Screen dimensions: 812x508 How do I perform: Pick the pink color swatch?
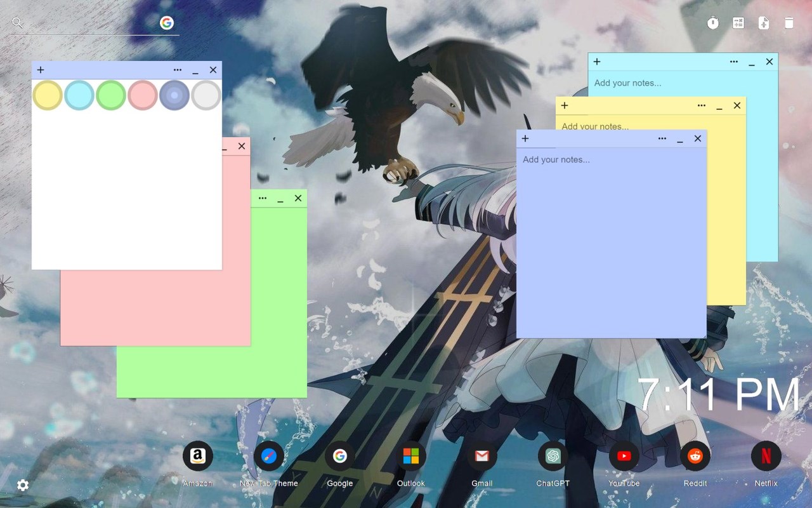coord(143,95)
